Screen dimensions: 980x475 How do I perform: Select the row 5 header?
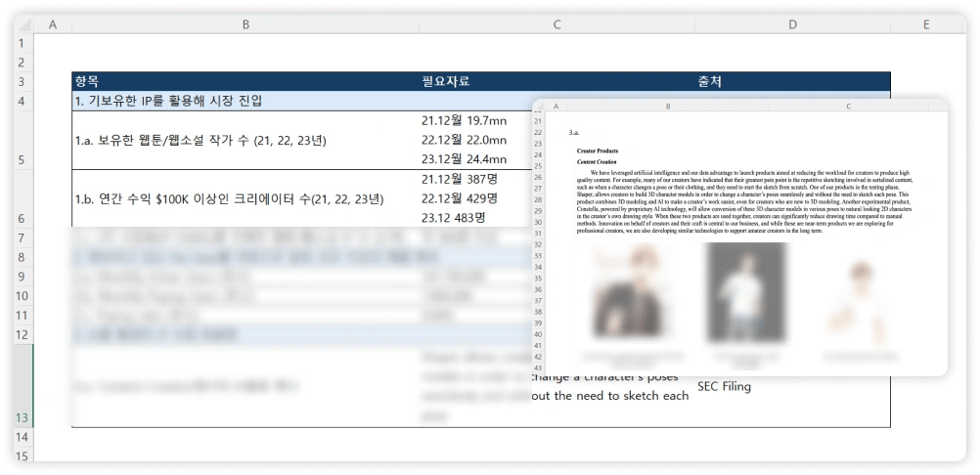23,159
